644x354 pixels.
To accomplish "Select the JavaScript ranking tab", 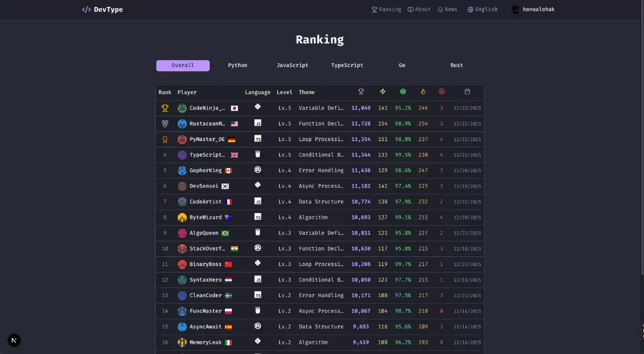I will coord(292,65).
